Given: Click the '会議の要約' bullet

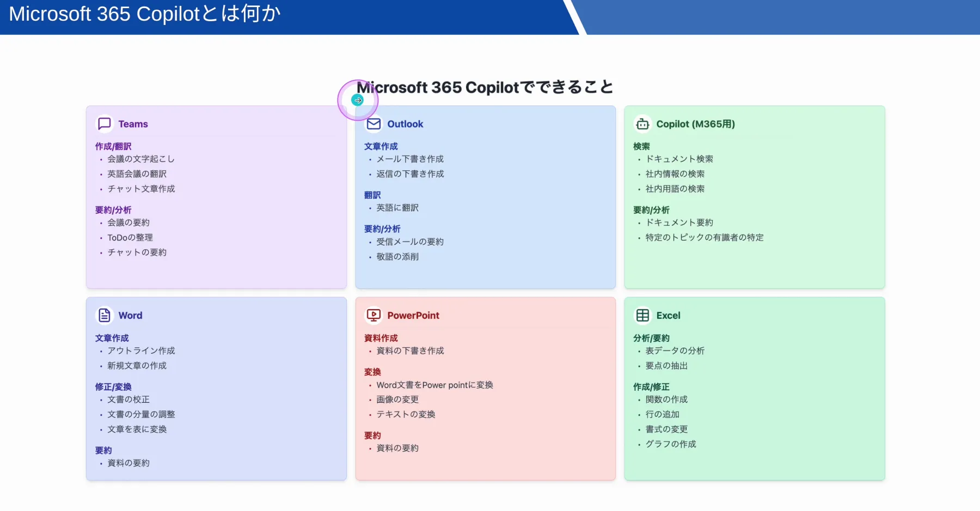Looking at the screenshot, I should 128,223.
